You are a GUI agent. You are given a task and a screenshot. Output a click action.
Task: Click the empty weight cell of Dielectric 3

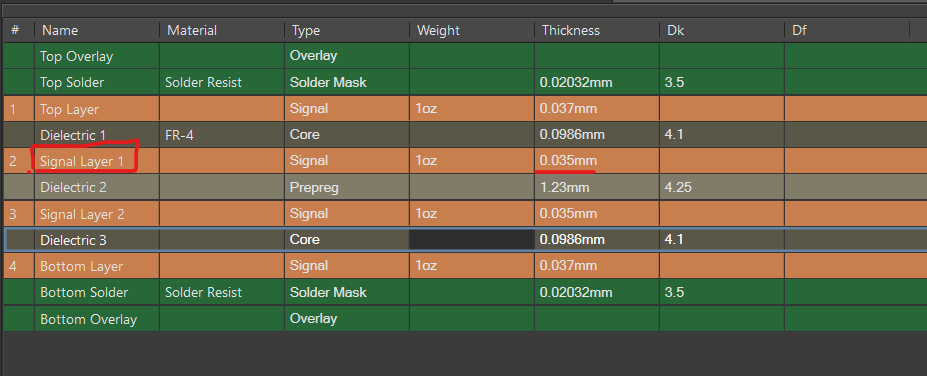pyautogui.click(x=472, y=239)
